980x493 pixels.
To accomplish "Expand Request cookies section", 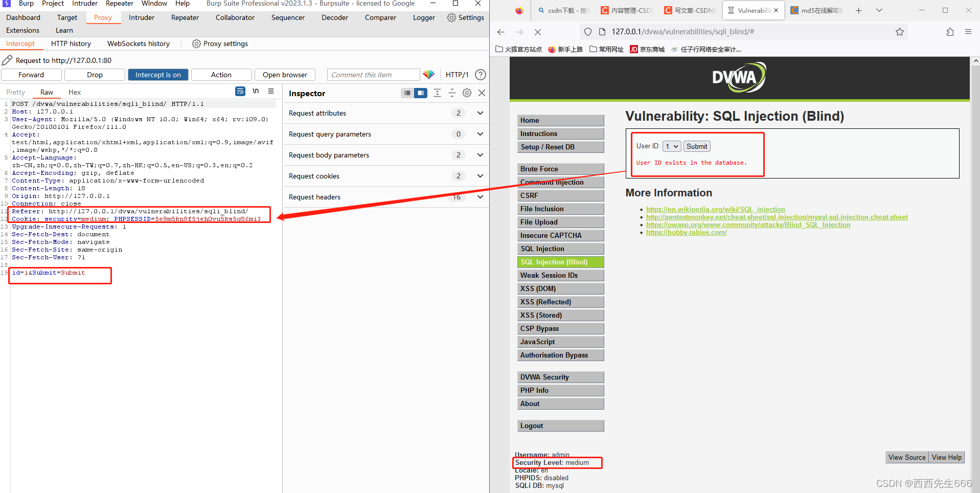I will tap(480, 176).
